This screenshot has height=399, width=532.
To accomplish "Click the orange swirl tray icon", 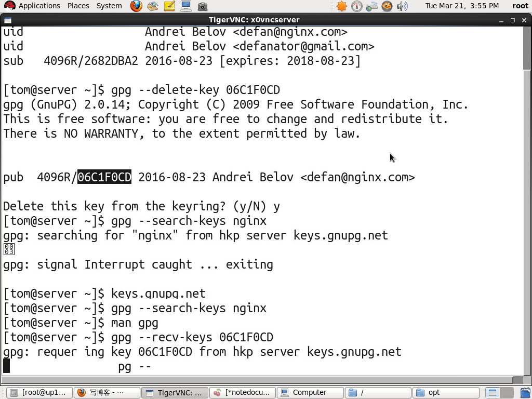I will point(387,6).
